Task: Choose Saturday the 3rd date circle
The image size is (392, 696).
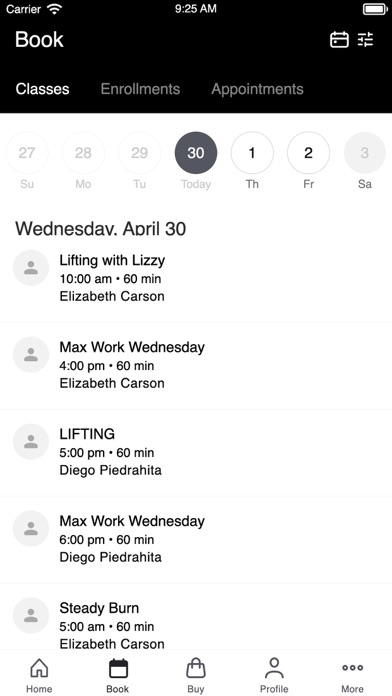Action: [x=365, y=153]
